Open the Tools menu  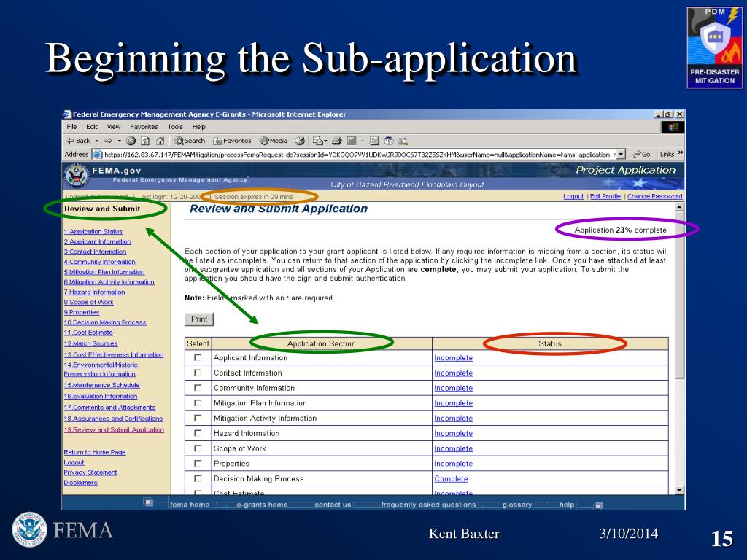pos(175,127)
